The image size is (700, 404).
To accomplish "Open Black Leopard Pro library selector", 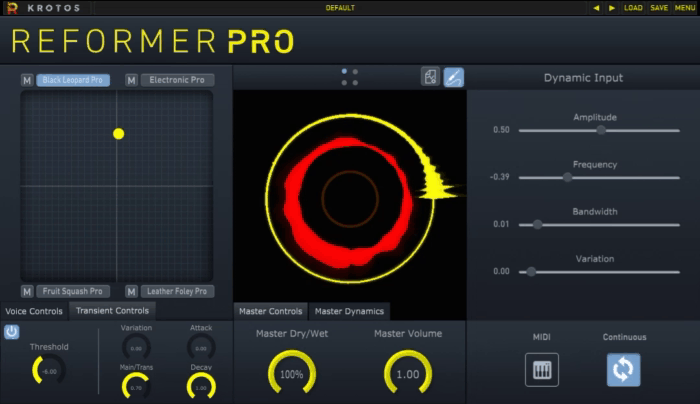I will [x=73, y=80].
